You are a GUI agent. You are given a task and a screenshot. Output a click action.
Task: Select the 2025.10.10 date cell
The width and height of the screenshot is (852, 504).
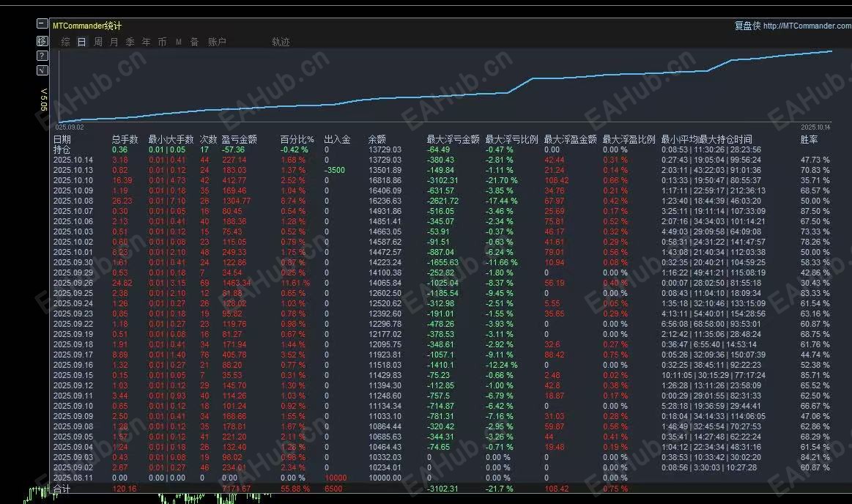(x=73, y=180)
